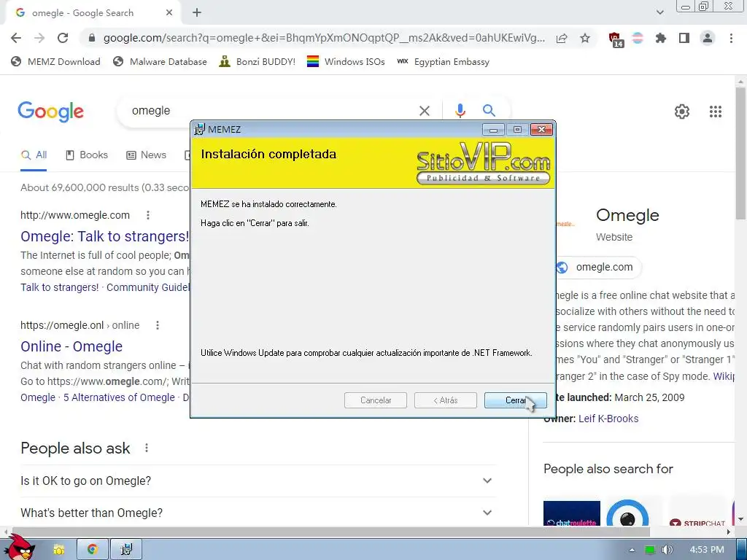This screenshot has height=560, width=747.
Task: Open the Bonzi BUDDY! bookmark
Action: click(258, 61)
